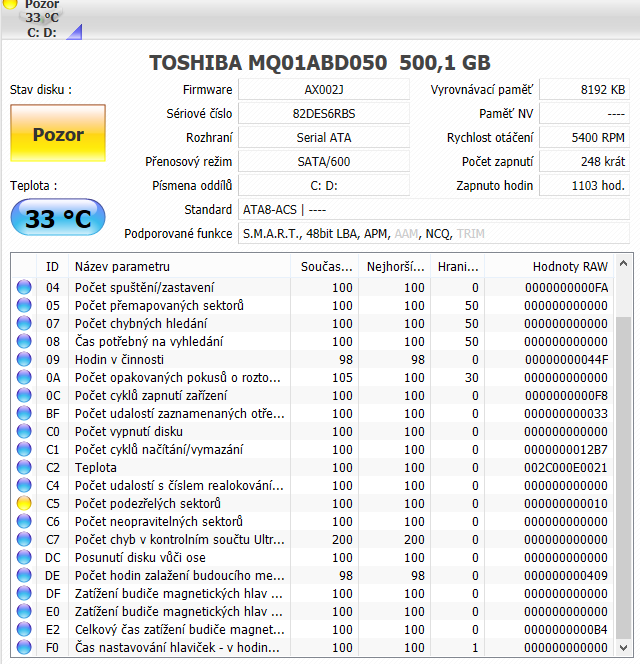This screenshot has width=640, height=664.
Task: Select the Počet podezřelých sektorů row
Action: click(x=313, y=503)
